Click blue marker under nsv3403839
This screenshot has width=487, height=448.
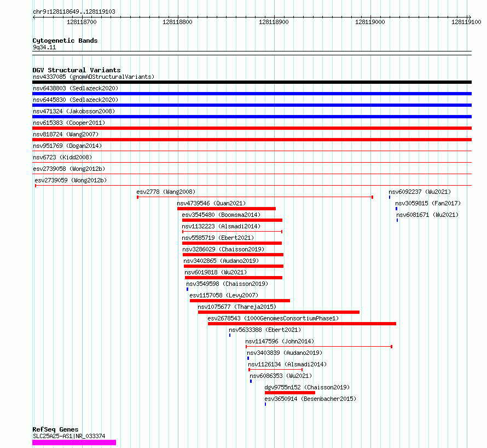248,358
